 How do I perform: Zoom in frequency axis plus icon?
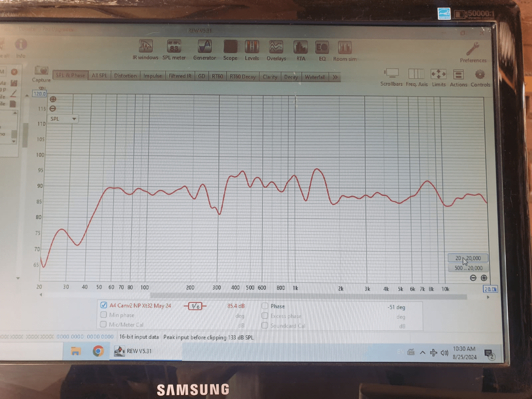(484, 278)
